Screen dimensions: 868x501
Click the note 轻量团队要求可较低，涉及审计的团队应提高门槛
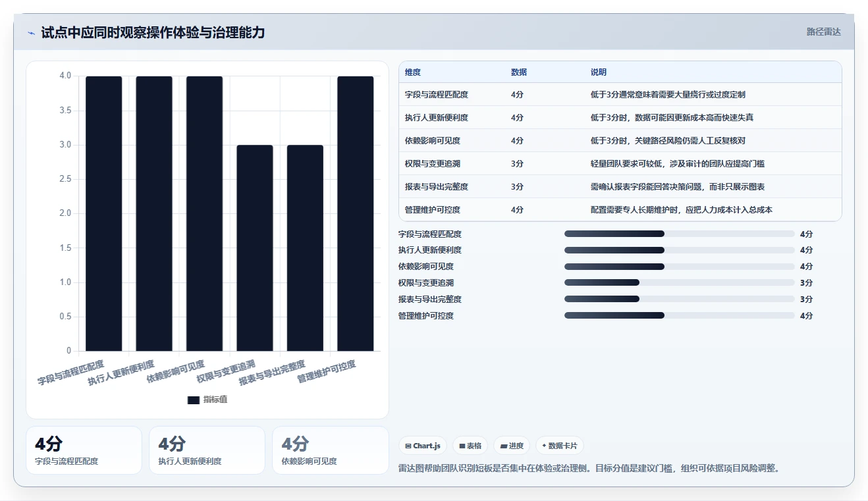678,164
